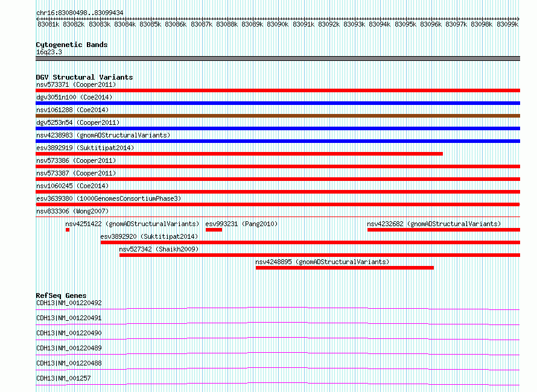The image size is (537, 392).
Task: Click the red bar for nsv573387
Action: click(278, 179)
